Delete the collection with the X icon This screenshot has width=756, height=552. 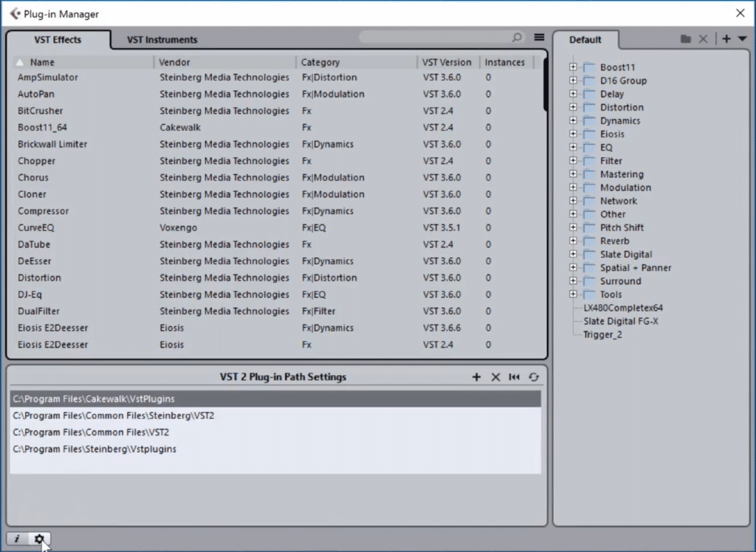703,38
